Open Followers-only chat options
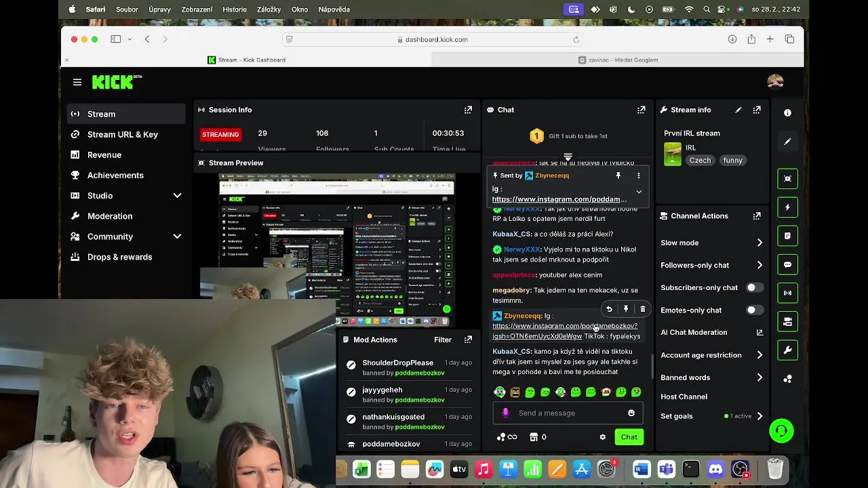 712,265
